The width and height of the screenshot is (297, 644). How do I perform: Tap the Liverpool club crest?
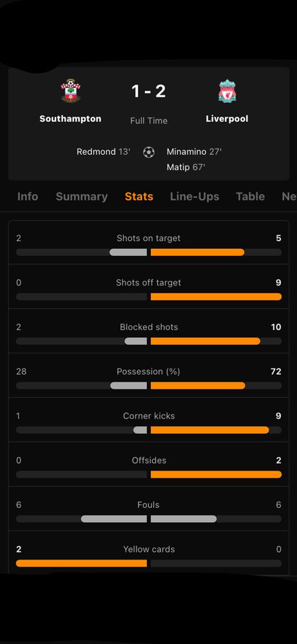pyautogui.click(x=227, y=91)
